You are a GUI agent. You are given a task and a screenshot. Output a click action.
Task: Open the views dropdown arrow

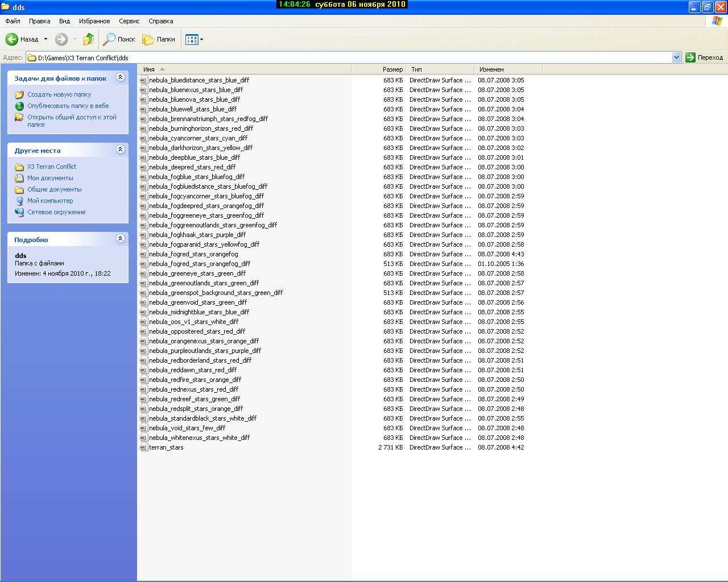point(201,39)
